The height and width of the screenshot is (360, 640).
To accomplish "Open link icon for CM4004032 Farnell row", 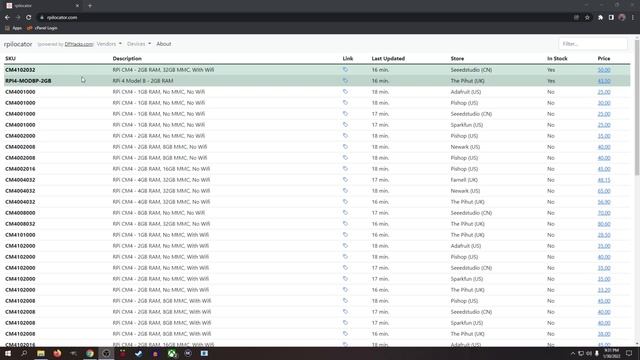I will 345,180.
